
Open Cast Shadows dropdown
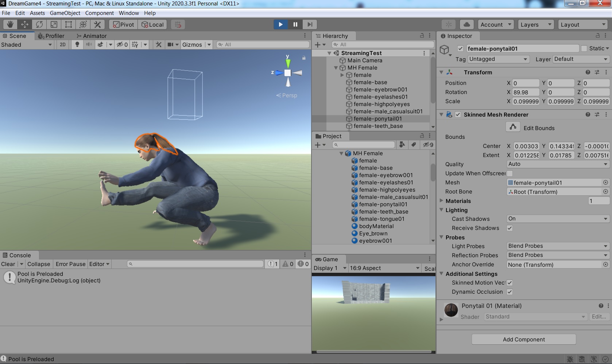click(x=558, y=219)
